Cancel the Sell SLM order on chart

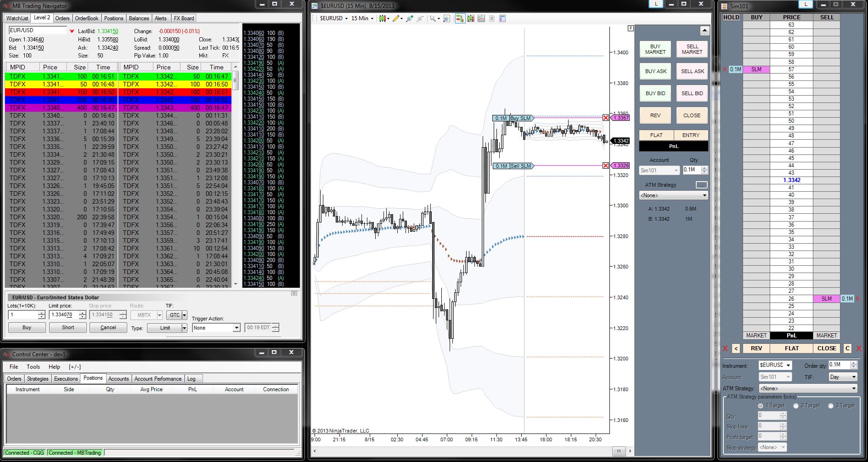606,165
